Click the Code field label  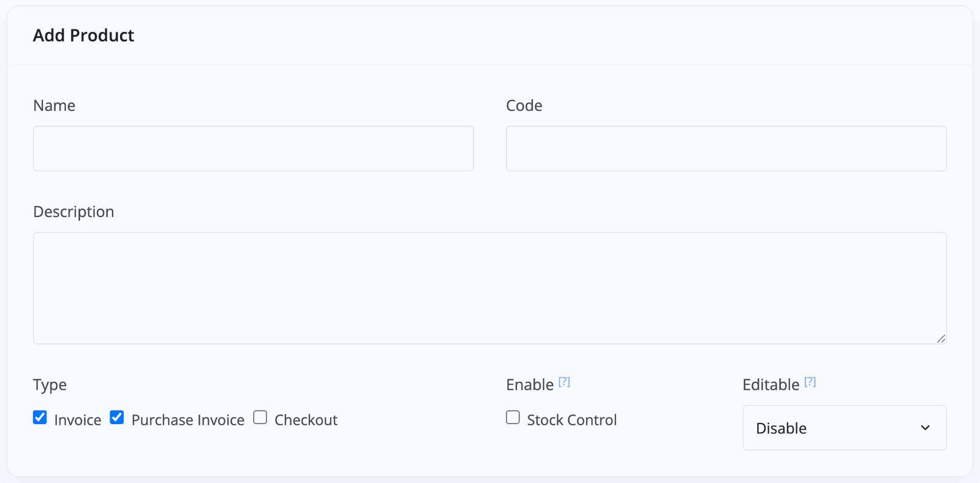click(524, 105)
